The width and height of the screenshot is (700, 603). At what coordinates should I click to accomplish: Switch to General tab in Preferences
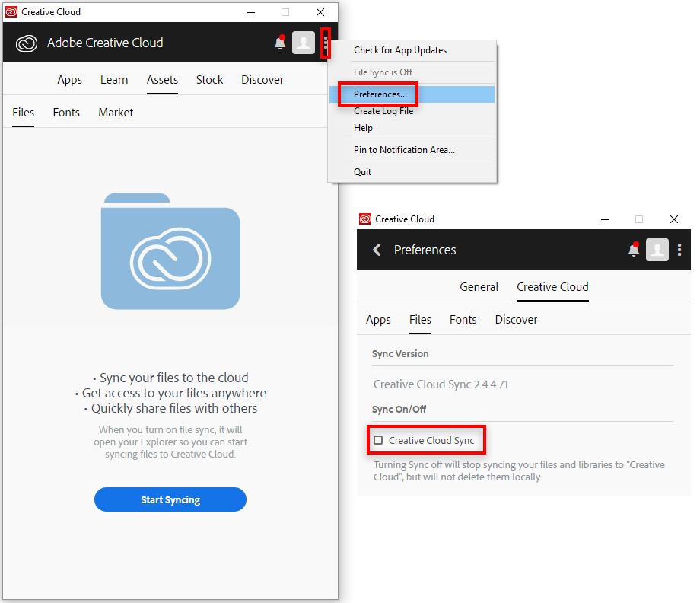pyautogui.click(x=479, y=287)
